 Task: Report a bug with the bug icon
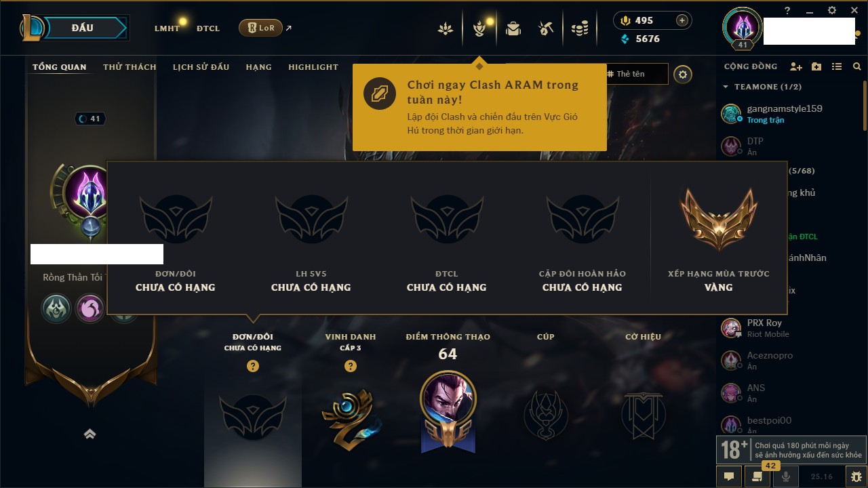tap(856, 476)
